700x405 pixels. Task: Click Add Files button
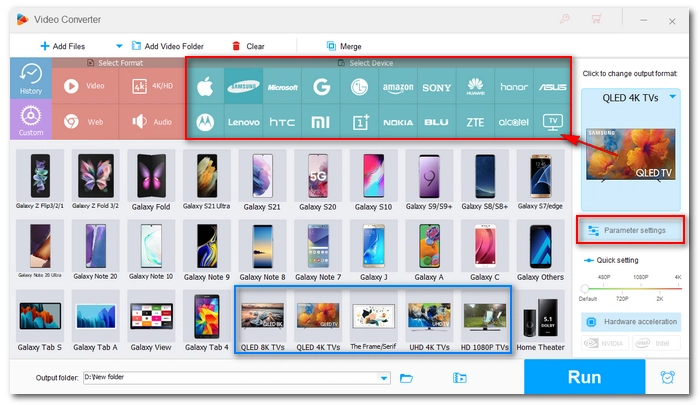click(62, 46)
